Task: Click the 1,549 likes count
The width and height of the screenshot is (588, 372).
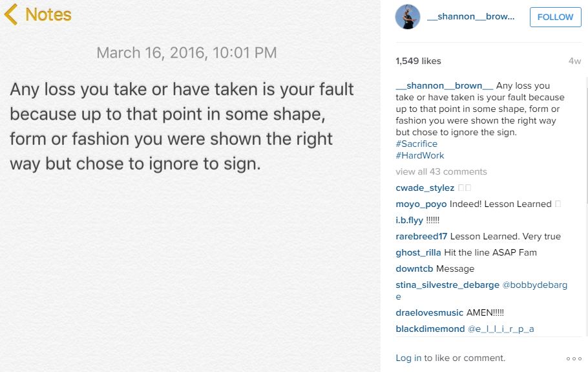Action: [x=418, y=61]
